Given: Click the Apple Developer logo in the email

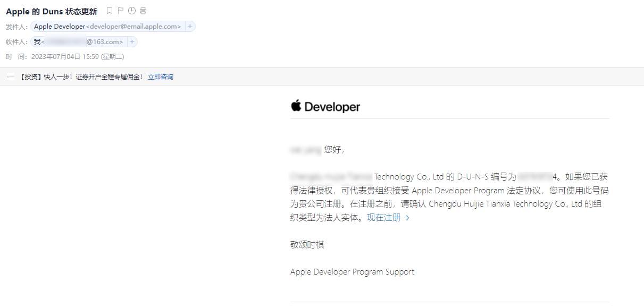Looking at the screenshot, I should [325, 107].
